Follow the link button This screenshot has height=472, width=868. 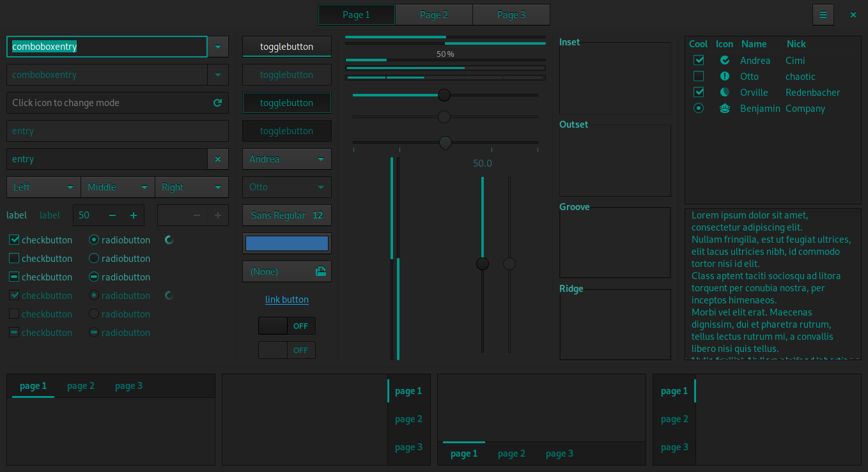[x=287, y=300]
